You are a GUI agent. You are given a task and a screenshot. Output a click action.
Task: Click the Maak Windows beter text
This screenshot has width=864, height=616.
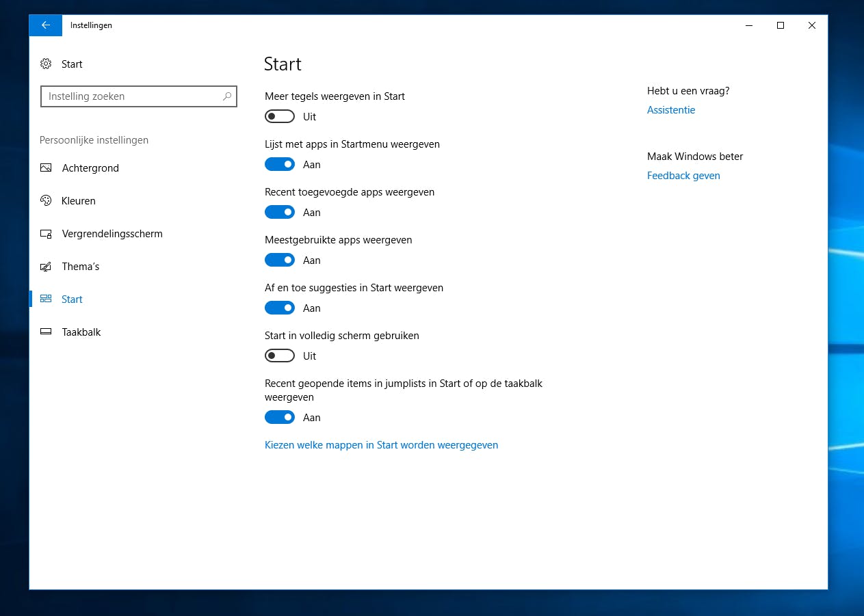[695, 157]
